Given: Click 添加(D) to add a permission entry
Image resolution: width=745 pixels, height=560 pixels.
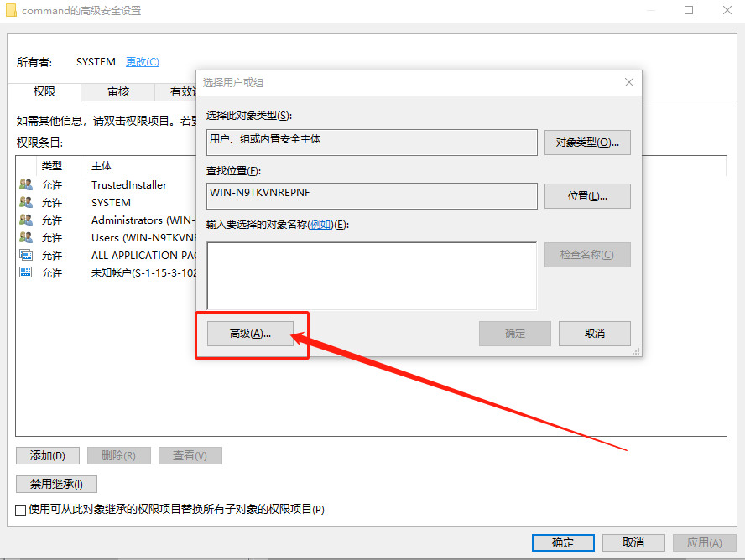Looking at the screenshot, I should 47,455.
